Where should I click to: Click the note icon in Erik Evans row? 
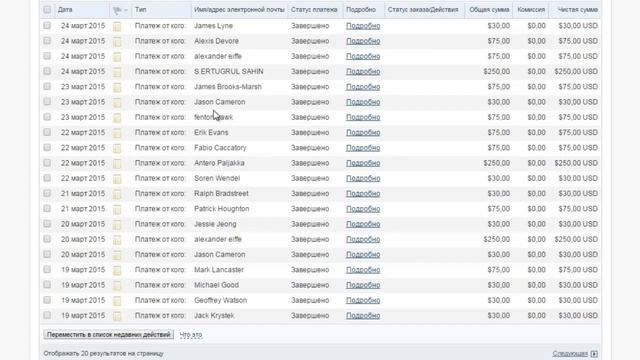click(117, 133)
